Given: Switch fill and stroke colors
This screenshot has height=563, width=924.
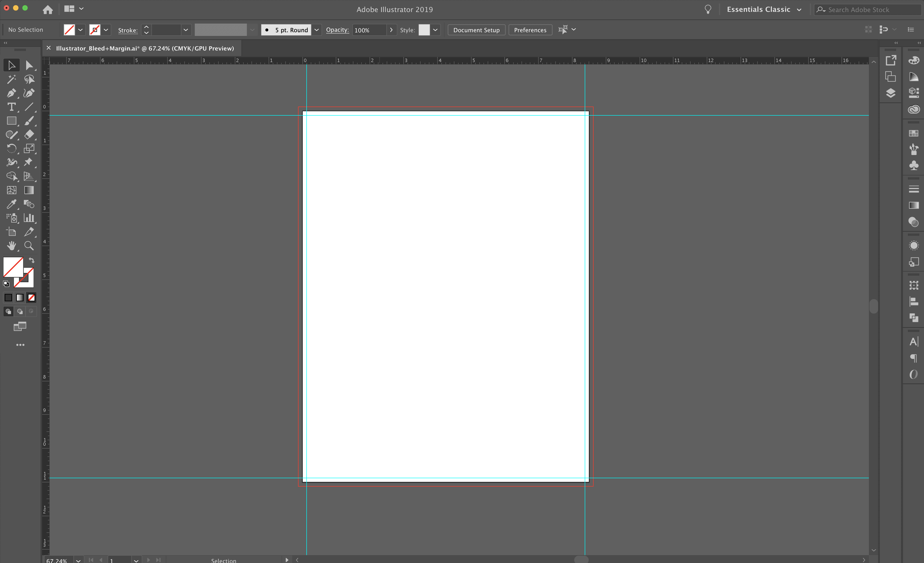Looking at the screenshot, I should click(31, 260).
